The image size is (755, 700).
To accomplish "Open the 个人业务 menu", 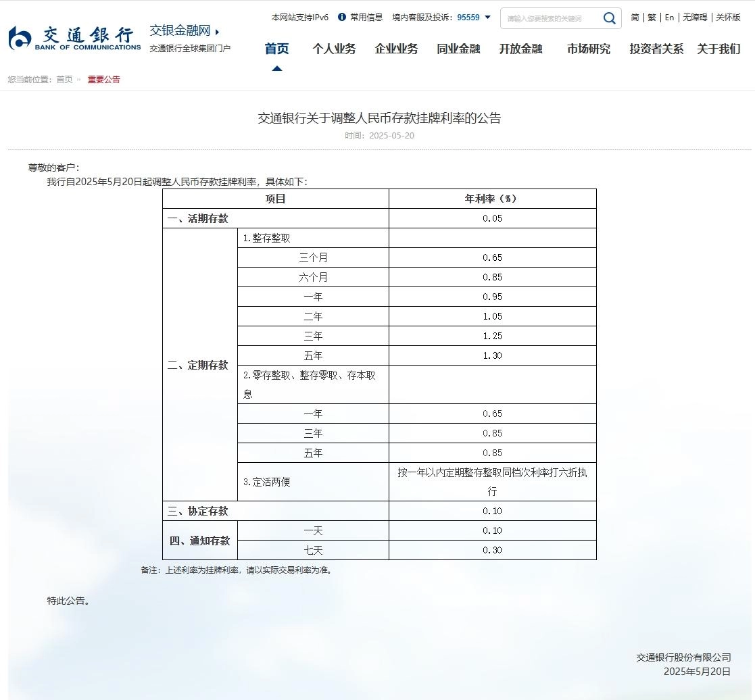I will click(x=334, y=49).
